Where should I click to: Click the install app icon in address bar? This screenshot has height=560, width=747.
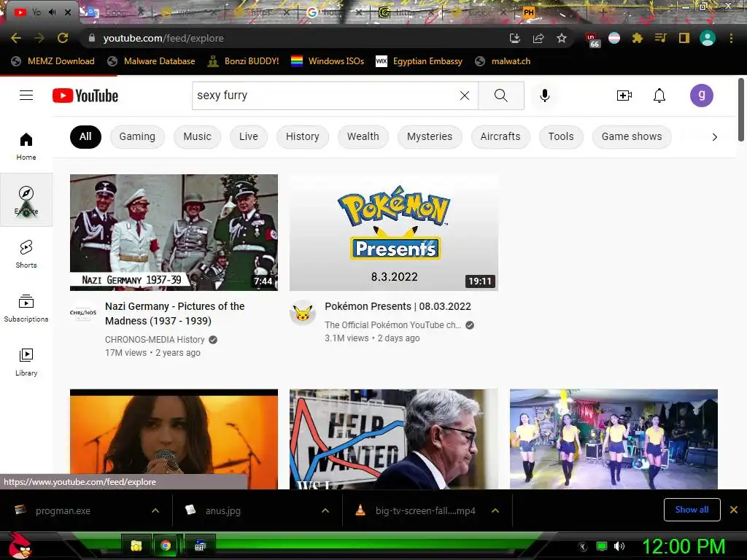click(x=514, y=38)
